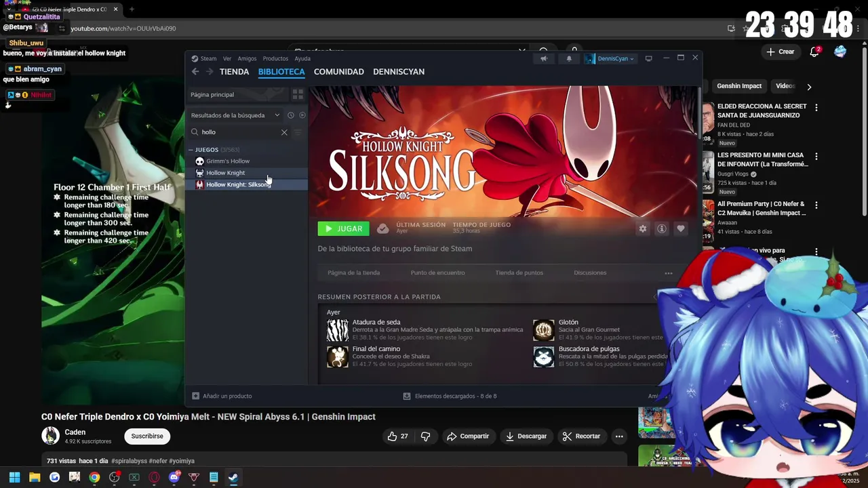Open options for All Premium Party video

coord(816,205)
